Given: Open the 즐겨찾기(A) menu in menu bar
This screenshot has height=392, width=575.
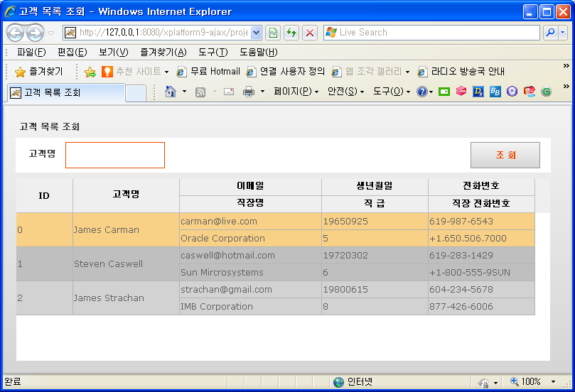Looking at the screenshot, I should [163, 52].
